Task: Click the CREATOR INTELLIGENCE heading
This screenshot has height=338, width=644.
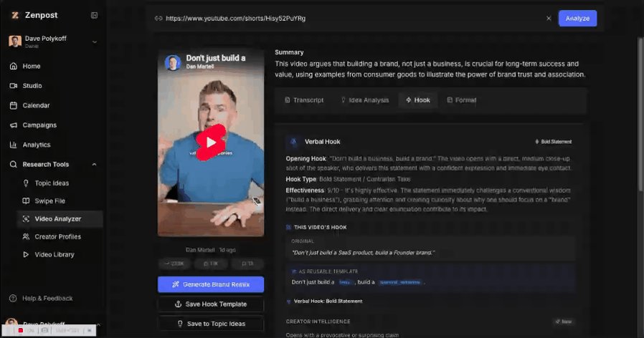Action: [318, 322]
